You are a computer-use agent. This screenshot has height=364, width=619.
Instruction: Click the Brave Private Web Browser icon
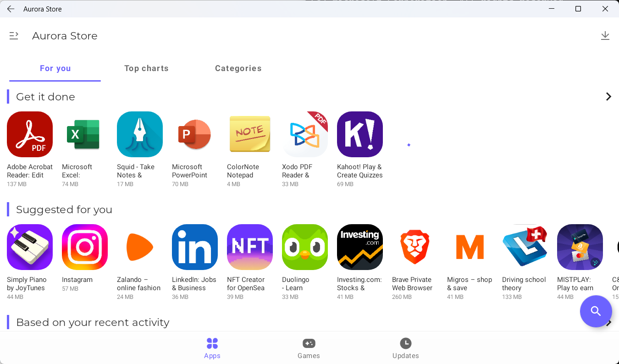[x=415, y=247]
